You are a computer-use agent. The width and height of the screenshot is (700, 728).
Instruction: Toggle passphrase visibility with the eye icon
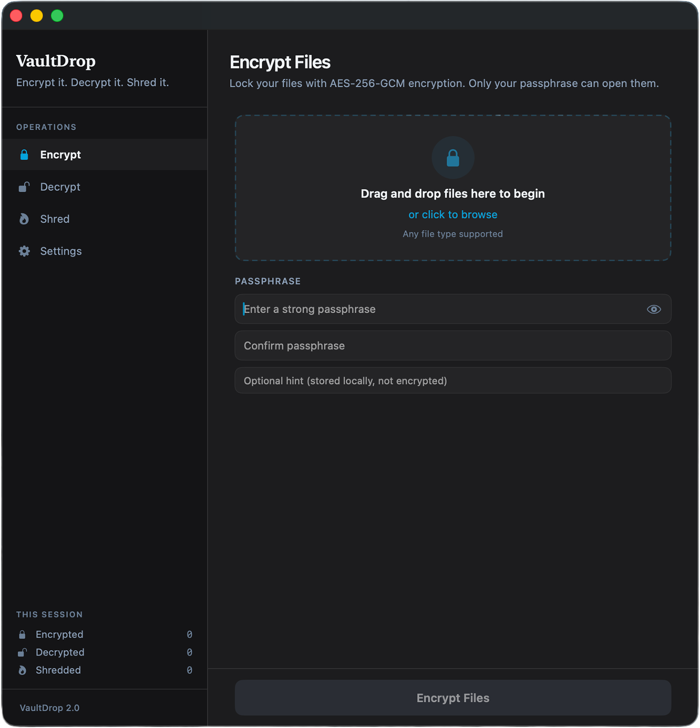click(x=654, y=309)
